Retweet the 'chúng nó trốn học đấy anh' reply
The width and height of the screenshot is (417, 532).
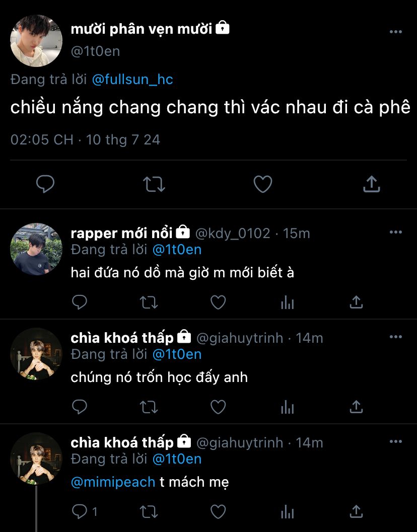coord(149,407)
